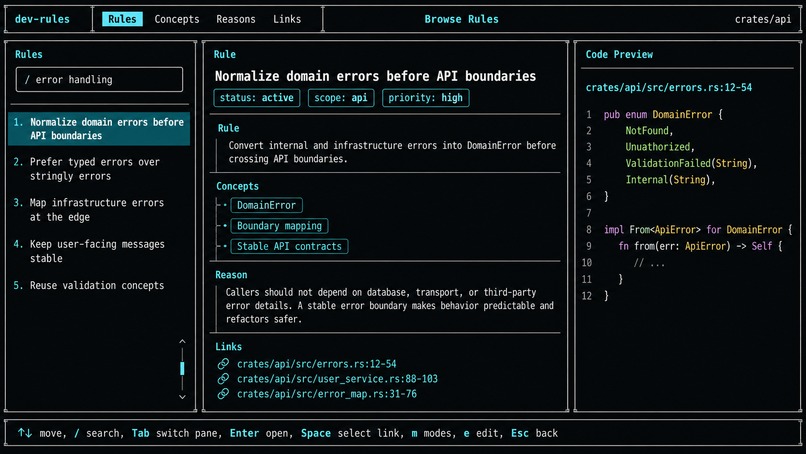Screen dimensions: 806x454
Task: Click the ValidationFailed(String) code line
Action: [x=691, y=164]
